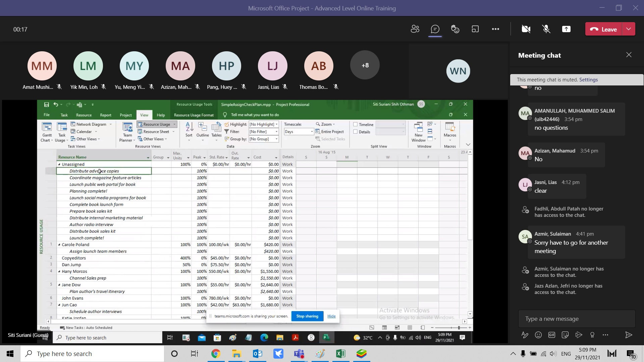Save the project via Quick Access icon
This screenshot has width=644, height=362.
47,105
